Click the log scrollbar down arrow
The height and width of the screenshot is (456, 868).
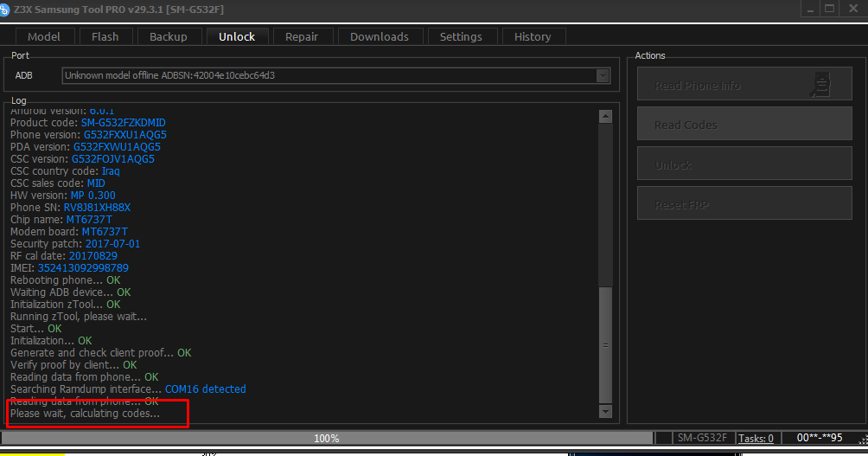[x=605, y=412]
